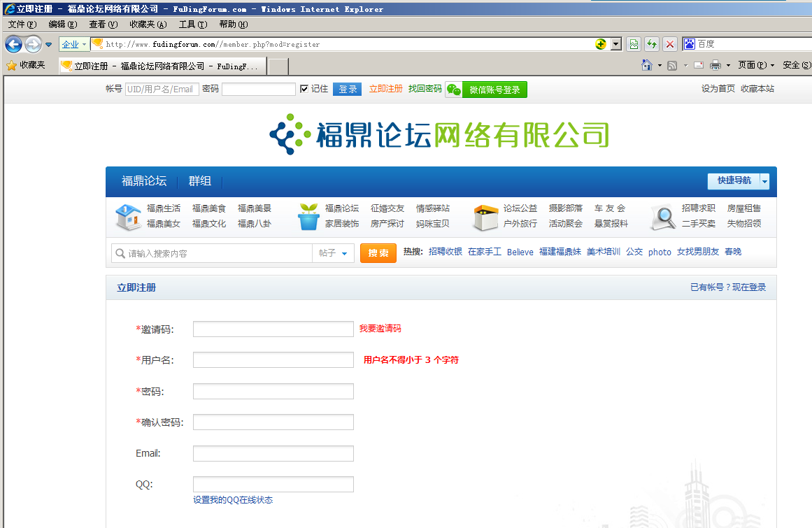812x528 pixels.
Task: Click the green plus icon in address bar
Action: (x=601, y=44)
